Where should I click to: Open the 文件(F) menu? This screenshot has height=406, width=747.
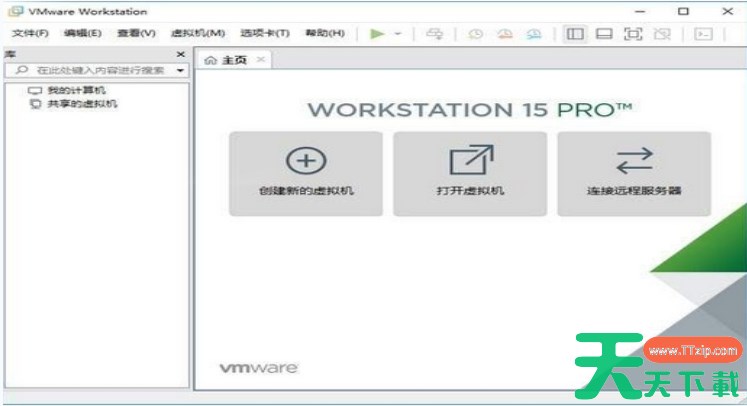coord(30,33)
